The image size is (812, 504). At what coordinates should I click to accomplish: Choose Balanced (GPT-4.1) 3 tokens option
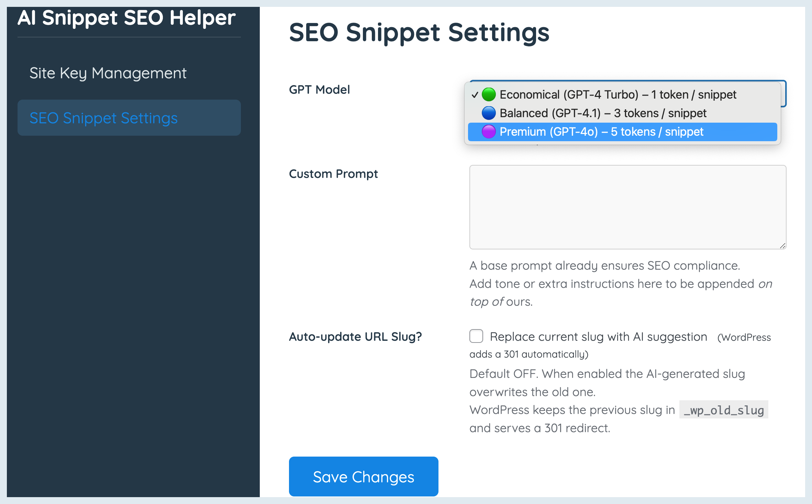click(603, 113)
